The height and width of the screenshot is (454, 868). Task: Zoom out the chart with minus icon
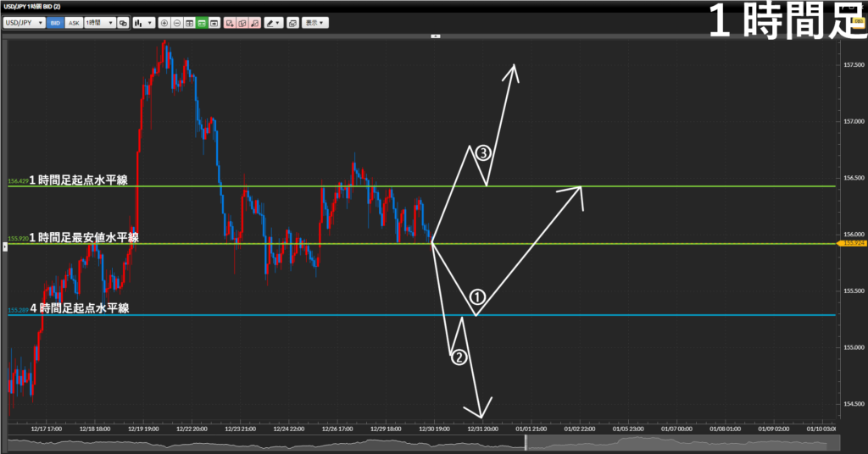click(x=177, y=23)
